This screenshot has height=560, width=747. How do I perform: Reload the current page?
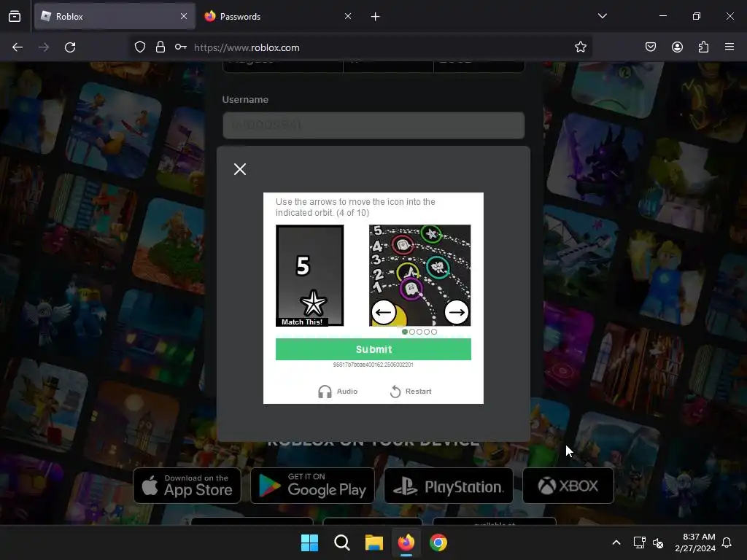[x=70, y=47]
